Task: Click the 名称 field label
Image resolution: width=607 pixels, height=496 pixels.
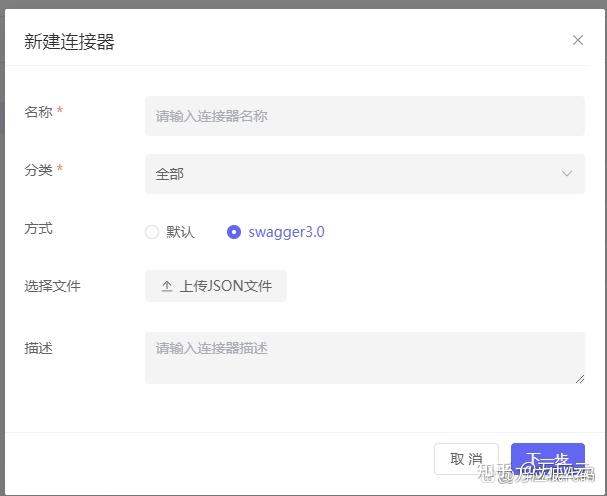Action: click(38, 112)
